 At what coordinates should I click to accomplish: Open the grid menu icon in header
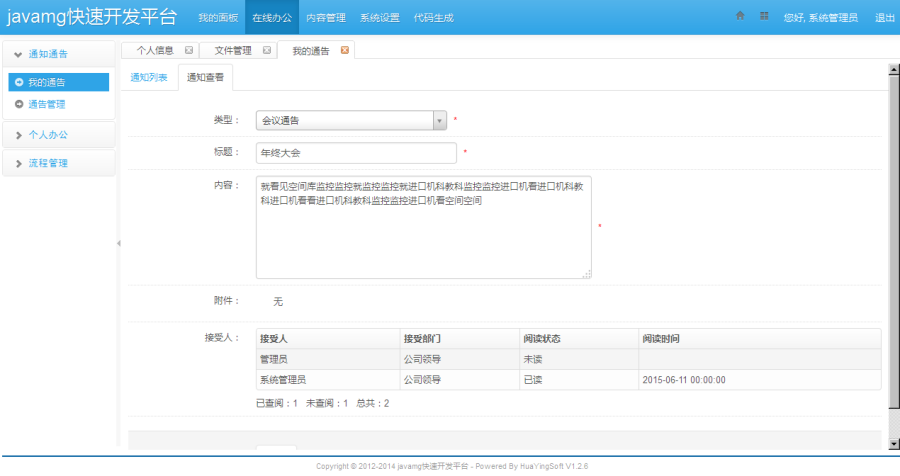[x=764, y=16]
